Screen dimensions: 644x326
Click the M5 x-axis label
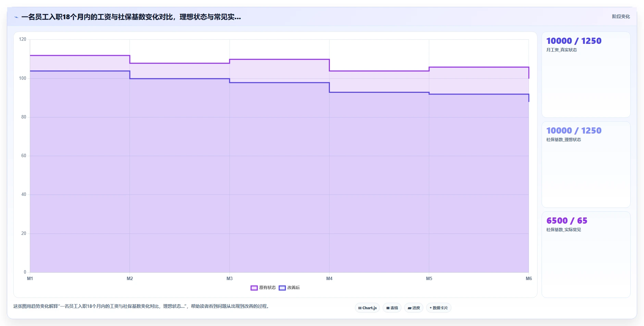(429, 278)
